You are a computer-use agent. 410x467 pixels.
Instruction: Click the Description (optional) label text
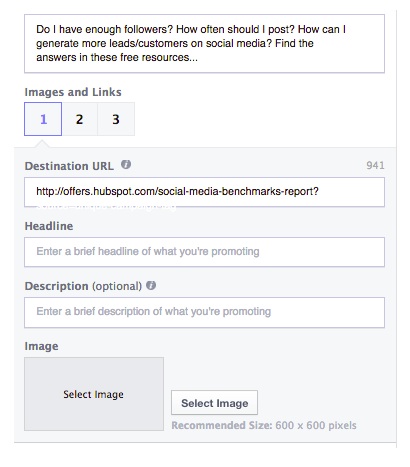(x=83, y=286)
